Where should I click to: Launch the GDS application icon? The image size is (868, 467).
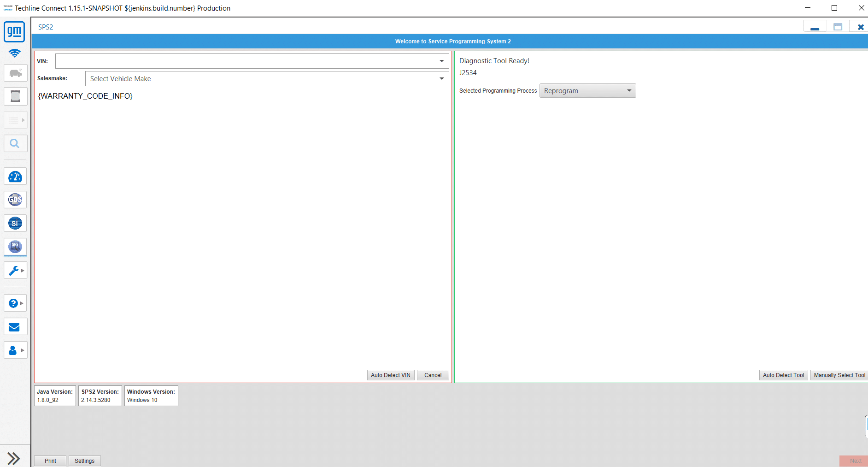16,200
